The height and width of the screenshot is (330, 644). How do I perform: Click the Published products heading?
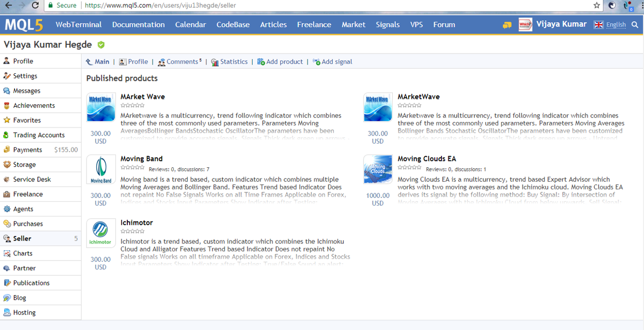tap(122, 78)
